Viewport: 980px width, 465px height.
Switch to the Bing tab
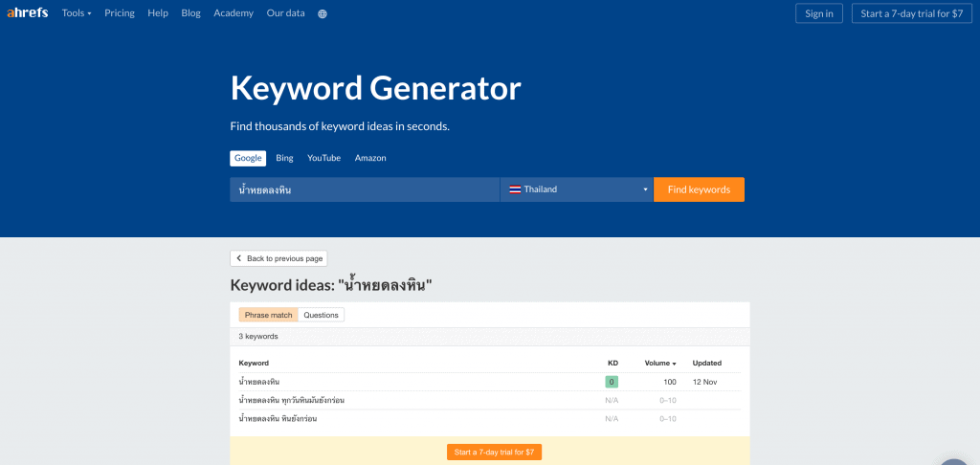tap(284, 158)
